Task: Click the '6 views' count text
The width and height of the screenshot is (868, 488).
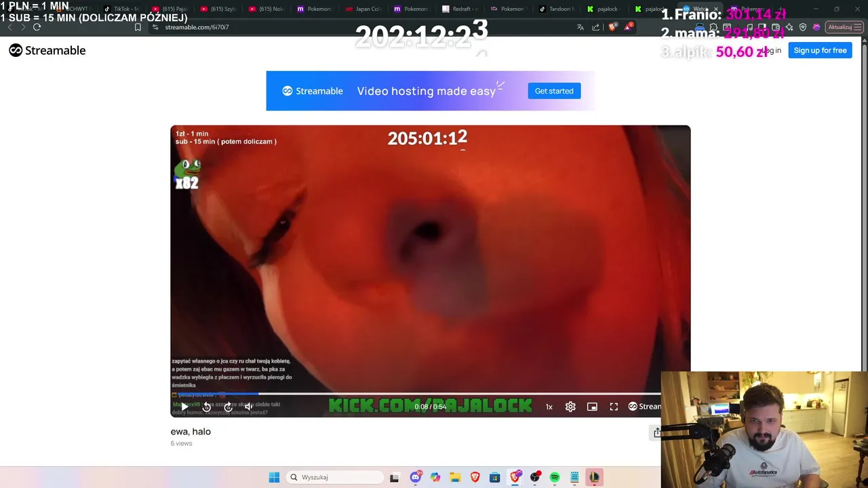Action: click(181, 443)
